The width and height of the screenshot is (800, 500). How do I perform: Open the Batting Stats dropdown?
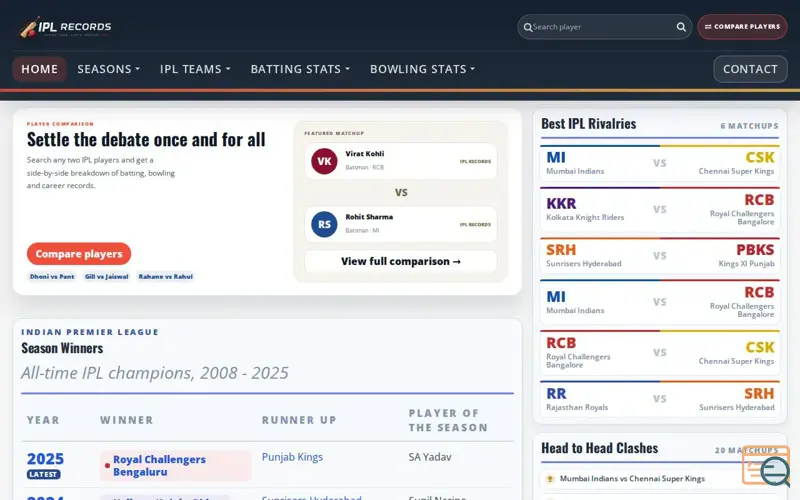click(300, 69)
